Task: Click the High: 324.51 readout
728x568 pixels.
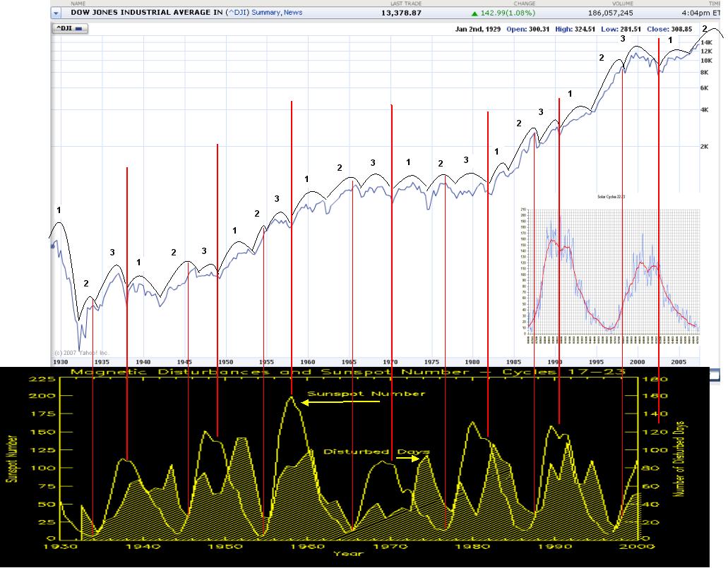Action: pyautogui.click(x=575, y=29)
